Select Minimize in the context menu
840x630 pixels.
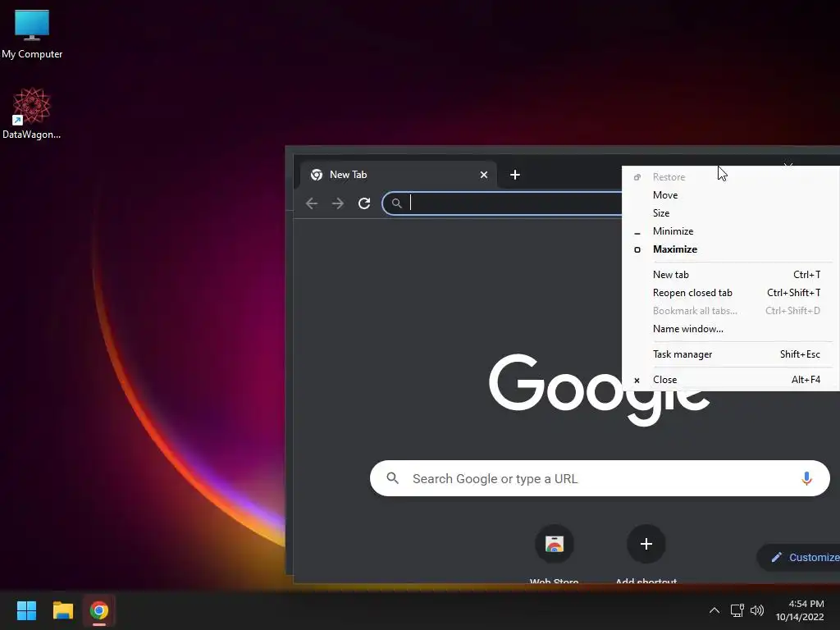click(x=730, y=231)
